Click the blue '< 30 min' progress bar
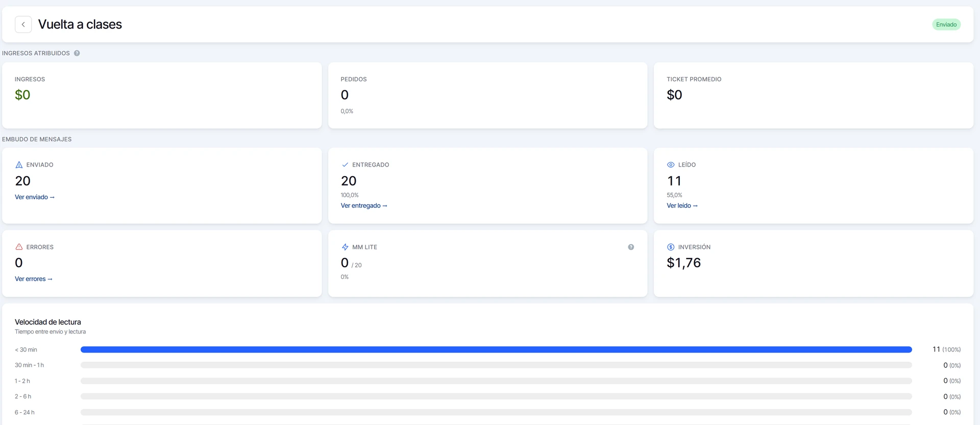Image resolution: width=980 pixels, height=425 pixels. pos(496,350)
